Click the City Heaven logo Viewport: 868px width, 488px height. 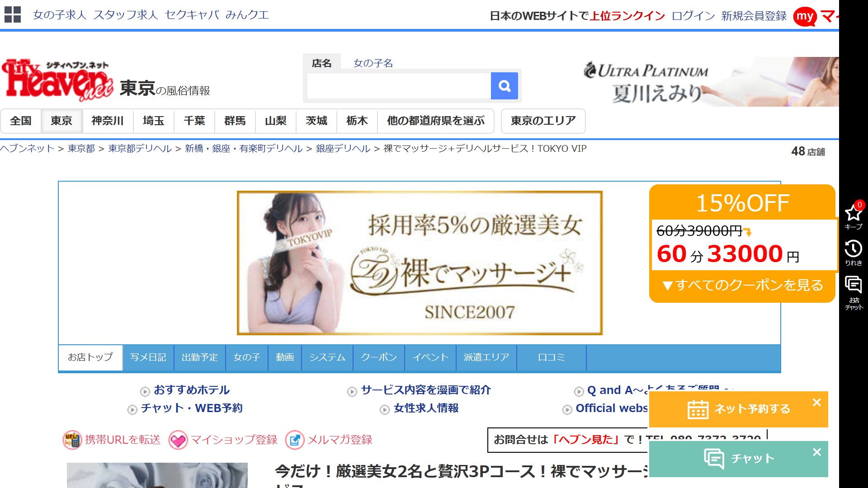click(57, 80)
